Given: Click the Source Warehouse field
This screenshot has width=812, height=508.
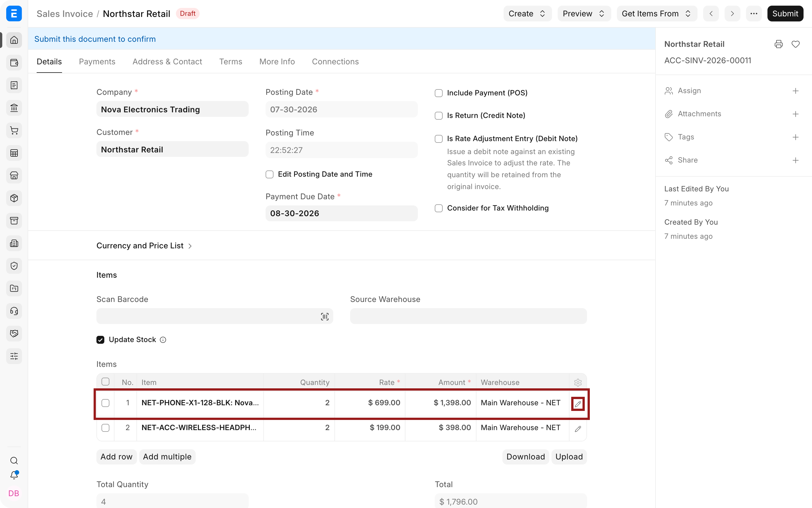Looking at the screenshot, I should (x=468, y=316).
